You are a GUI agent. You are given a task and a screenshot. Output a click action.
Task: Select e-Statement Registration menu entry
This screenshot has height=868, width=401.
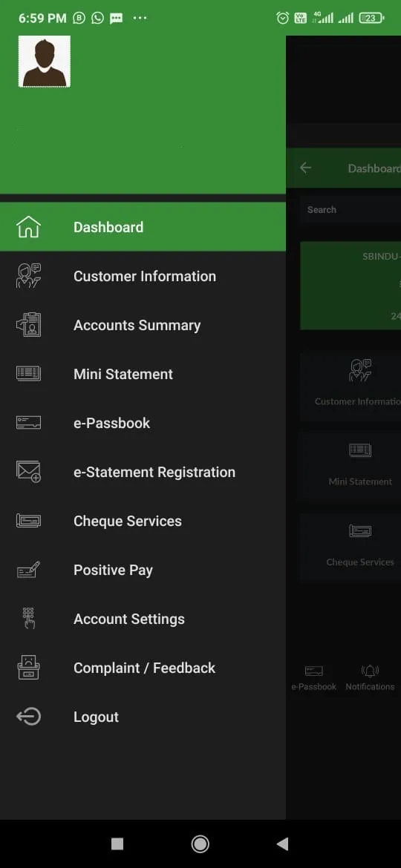(x=143, y=472)
